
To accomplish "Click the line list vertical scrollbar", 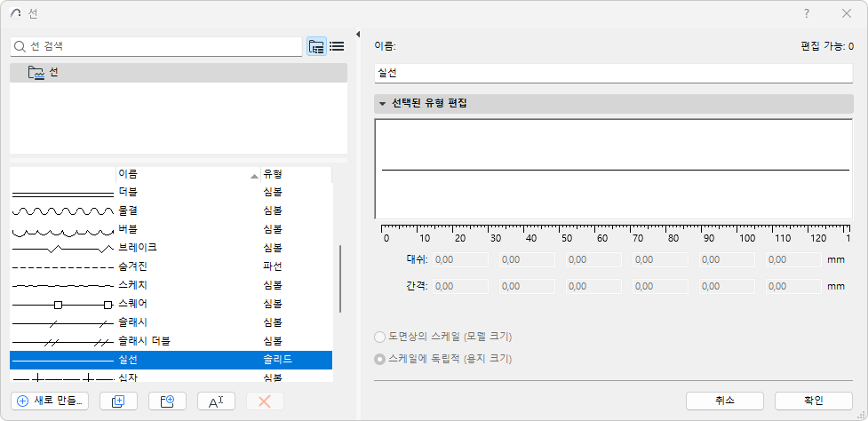I will (340, 280).
